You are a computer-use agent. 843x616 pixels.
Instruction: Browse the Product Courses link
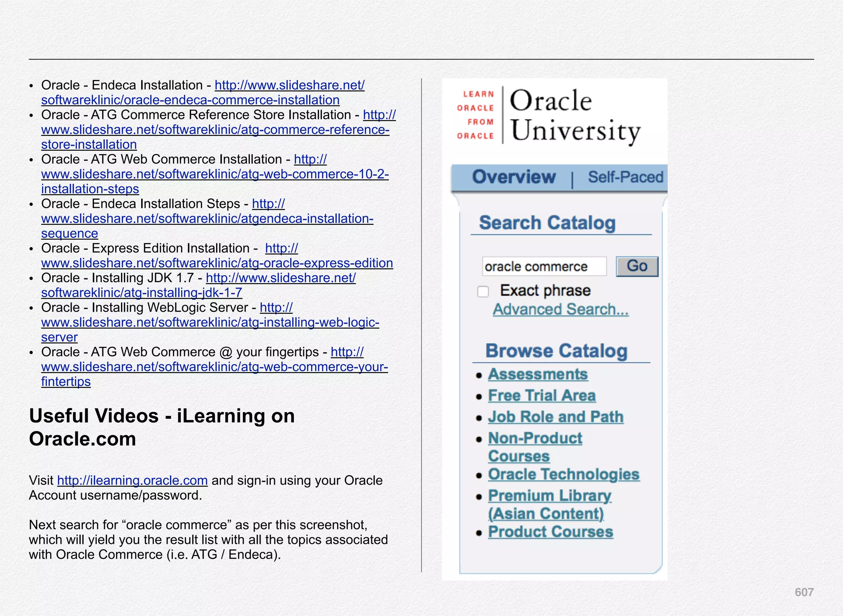(550, 532)
